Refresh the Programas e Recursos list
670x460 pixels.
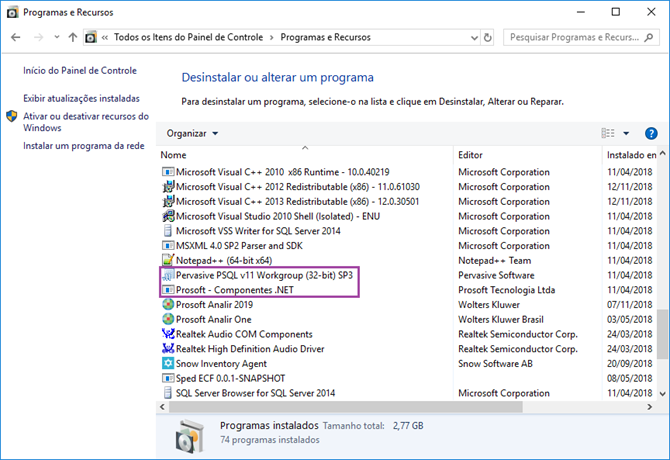click(x=488, y=38)
